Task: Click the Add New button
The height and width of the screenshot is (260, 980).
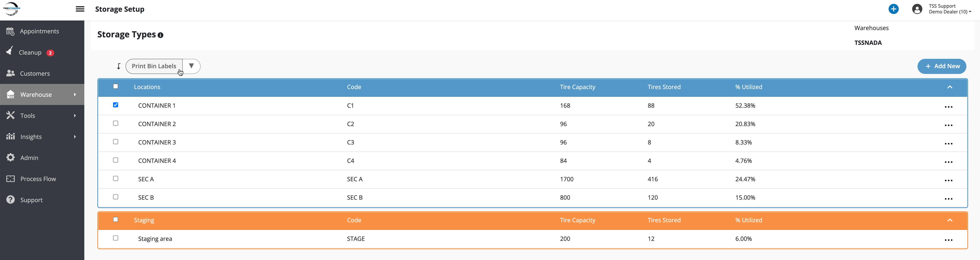Action: point(941,66)
